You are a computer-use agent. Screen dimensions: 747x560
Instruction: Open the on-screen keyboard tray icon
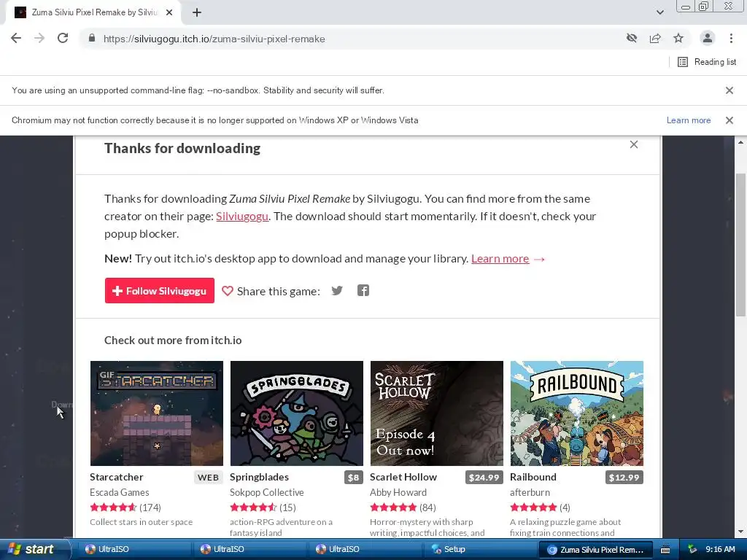pyautogui.click(x=665, y=550)
